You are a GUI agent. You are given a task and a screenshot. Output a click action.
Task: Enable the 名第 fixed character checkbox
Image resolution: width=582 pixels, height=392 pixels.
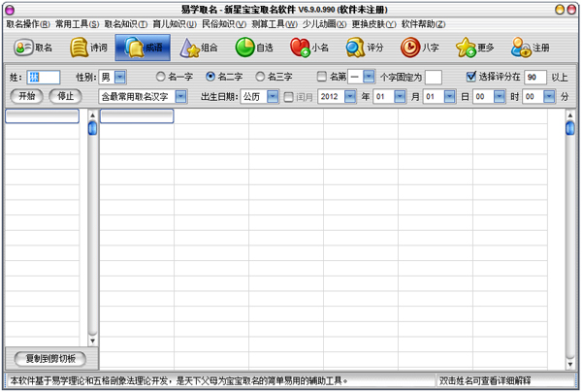(x=321, y=77)
